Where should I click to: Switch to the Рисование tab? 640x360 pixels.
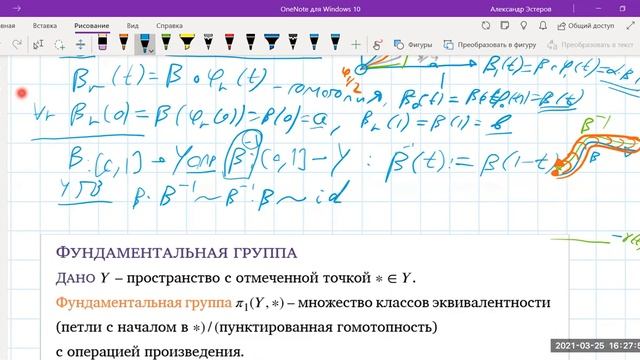(x=91, y=25)
